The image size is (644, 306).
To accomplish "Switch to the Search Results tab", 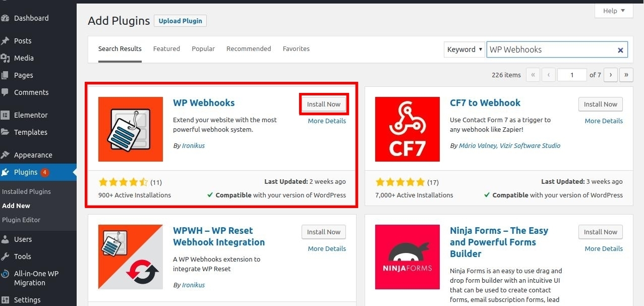I will pos(120,49).
